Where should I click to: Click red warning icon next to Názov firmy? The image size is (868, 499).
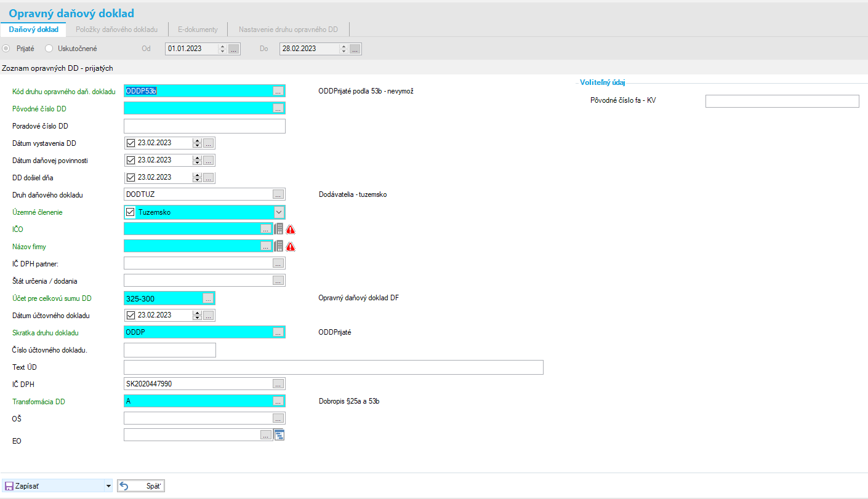(x=291, y=247)
